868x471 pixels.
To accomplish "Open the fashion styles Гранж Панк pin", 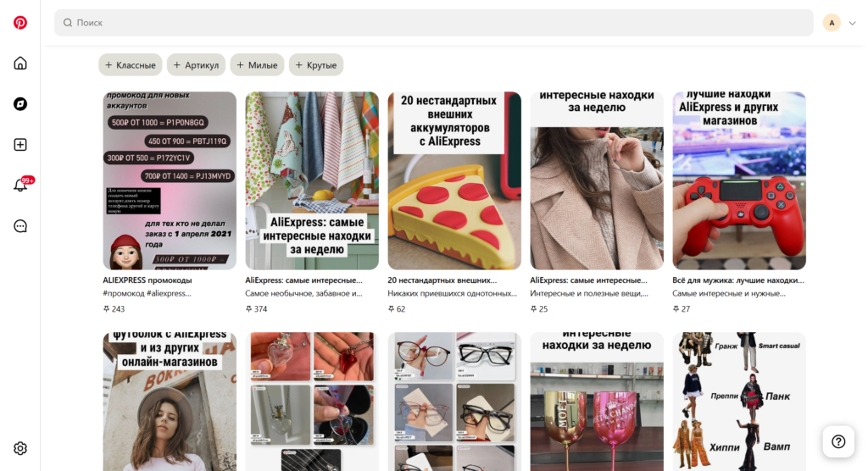I will coord(739,402).
